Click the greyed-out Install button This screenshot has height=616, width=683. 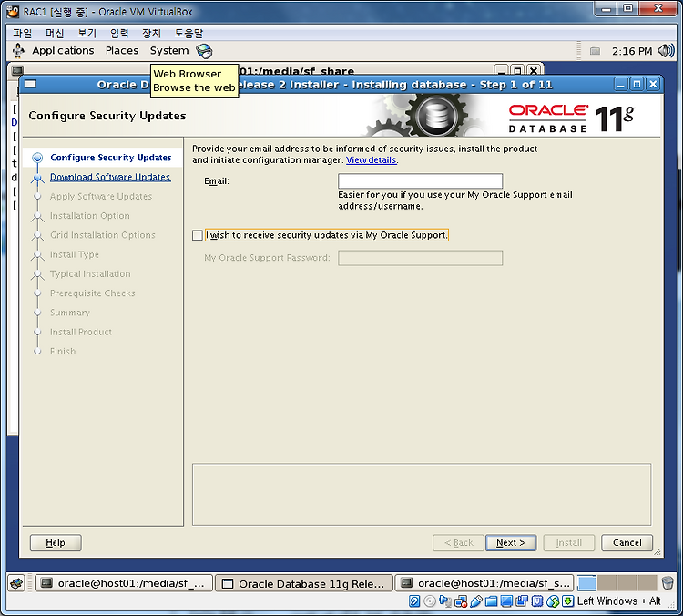[569, 543]
